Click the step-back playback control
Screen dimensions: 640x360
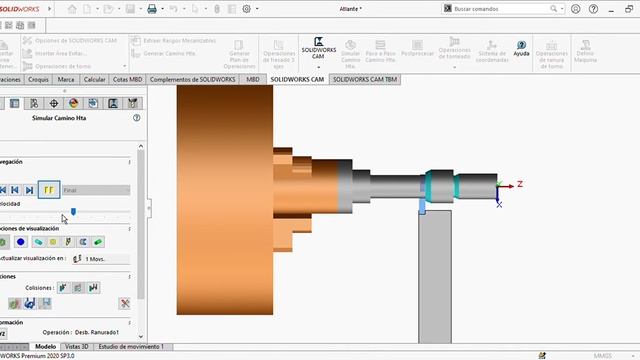point(15,190)
